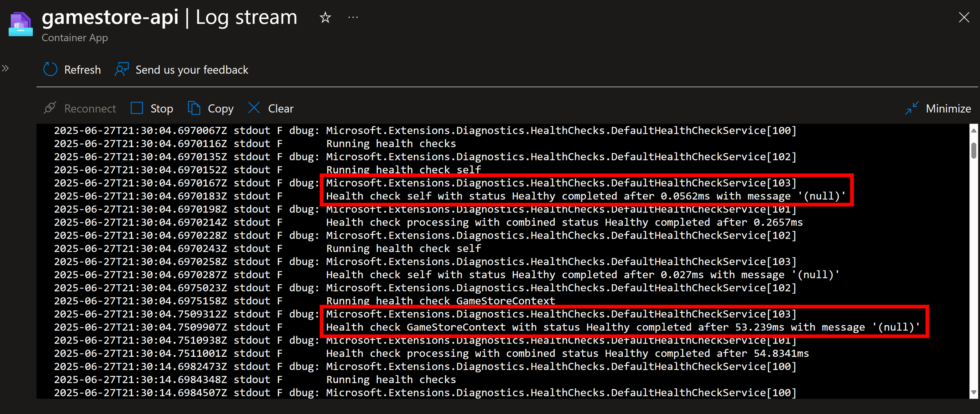Click timestamp 2025-06-27T21:30:04.6970067Z

[140, 131]
